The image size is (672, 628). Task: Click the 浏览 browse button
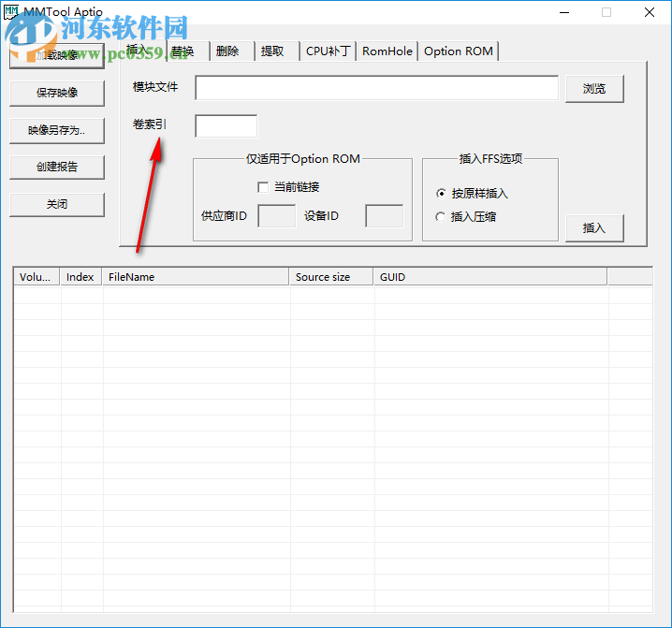coord(594,89)
